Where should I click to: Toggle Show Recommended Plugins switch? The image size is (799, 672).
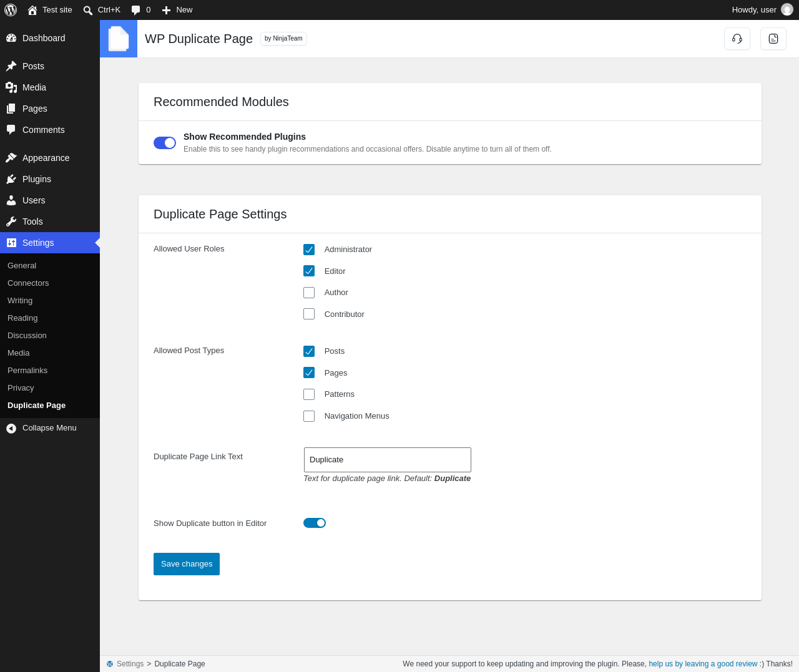165,143
